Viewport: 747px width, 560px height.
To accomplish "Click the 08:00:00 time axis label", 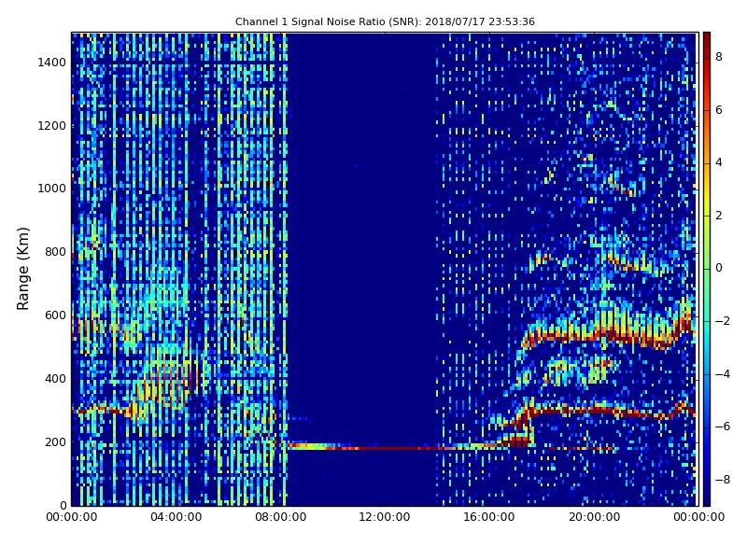I will click(281, 517).
